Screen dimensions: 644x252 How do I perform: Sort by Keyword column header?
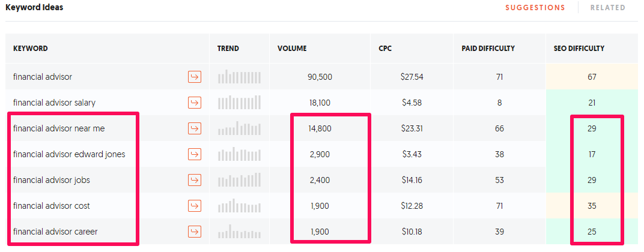pyautogui.click(x=31, y=49)
